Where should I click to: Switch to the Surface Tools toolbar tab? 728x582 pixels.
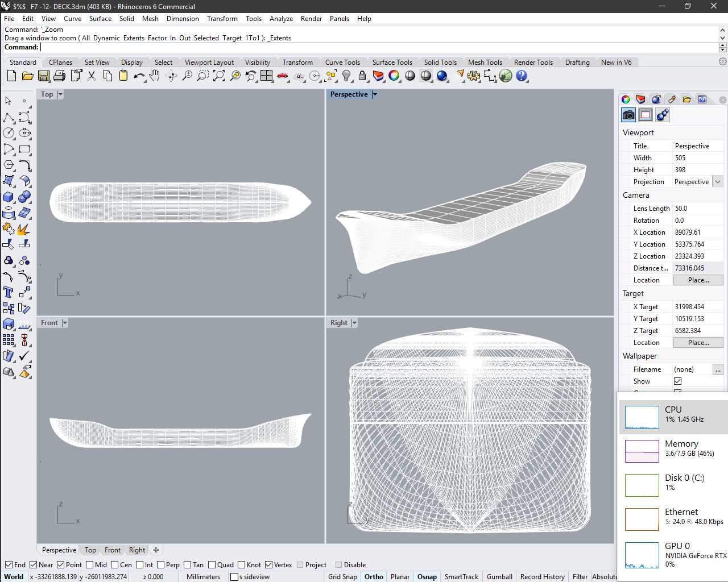[392, 63]
